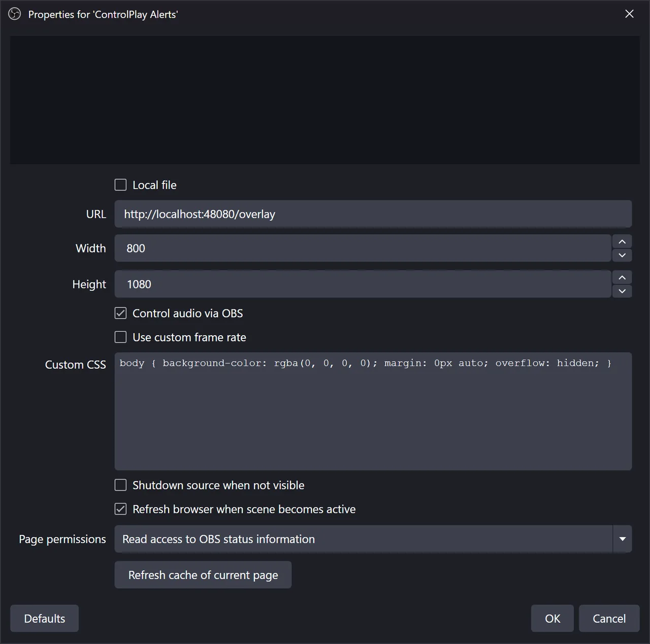
Task: Click the browser source preview area
Action: 325,100
